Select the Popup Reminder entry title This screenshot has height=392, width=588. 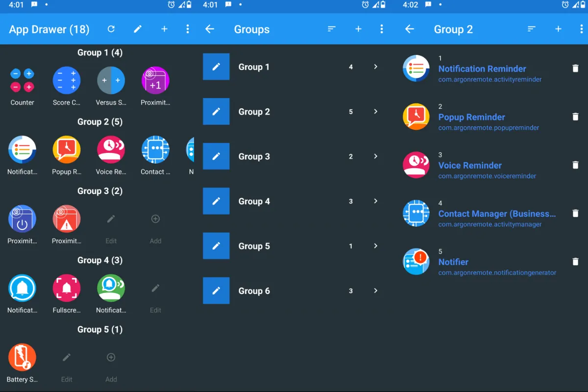click(x=471, y=117)
